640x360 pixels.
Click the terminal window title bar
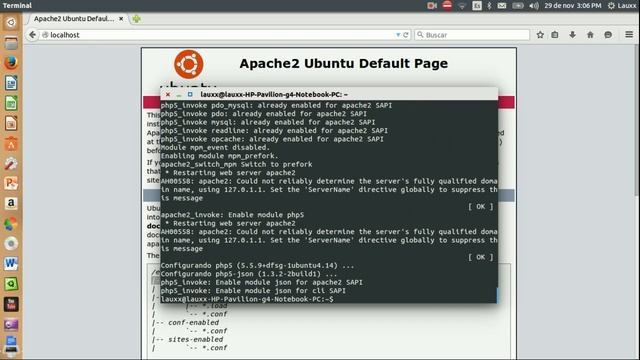coord(329,94)
